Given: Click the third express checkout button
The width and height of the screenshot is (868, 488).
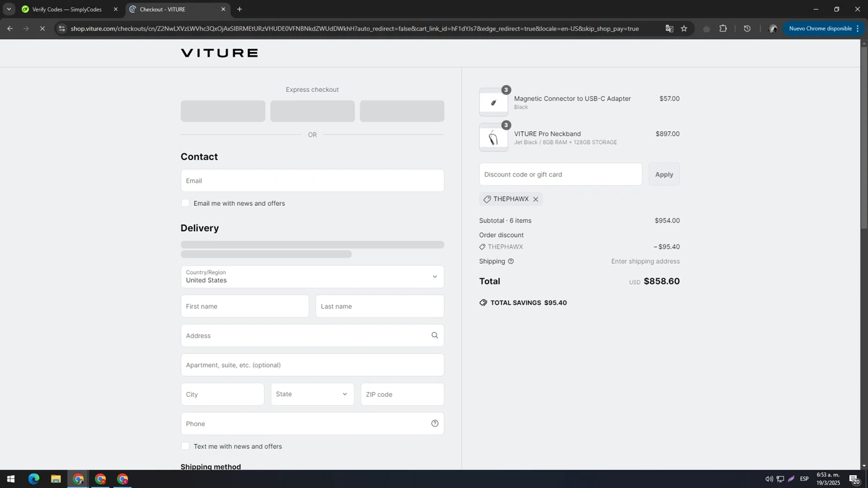Looking at the screenshot, I should [402, 111].
